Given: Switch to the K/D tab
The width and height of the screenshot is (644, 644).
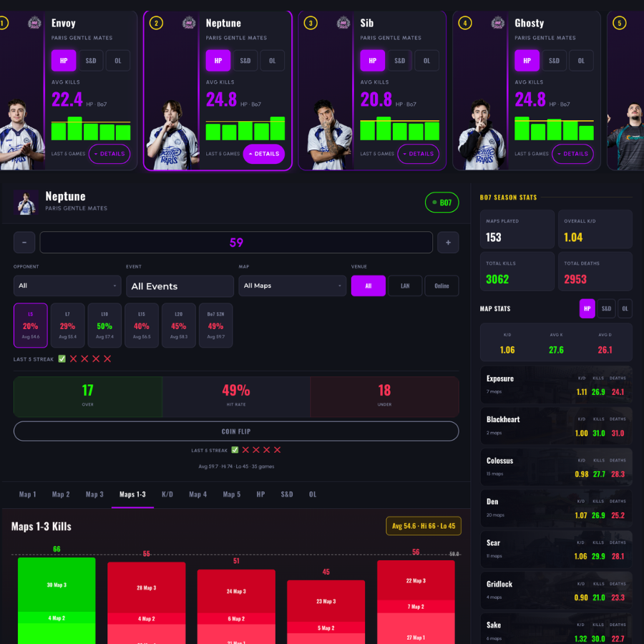Looking at the screenshot, I should tap(167, 494).
